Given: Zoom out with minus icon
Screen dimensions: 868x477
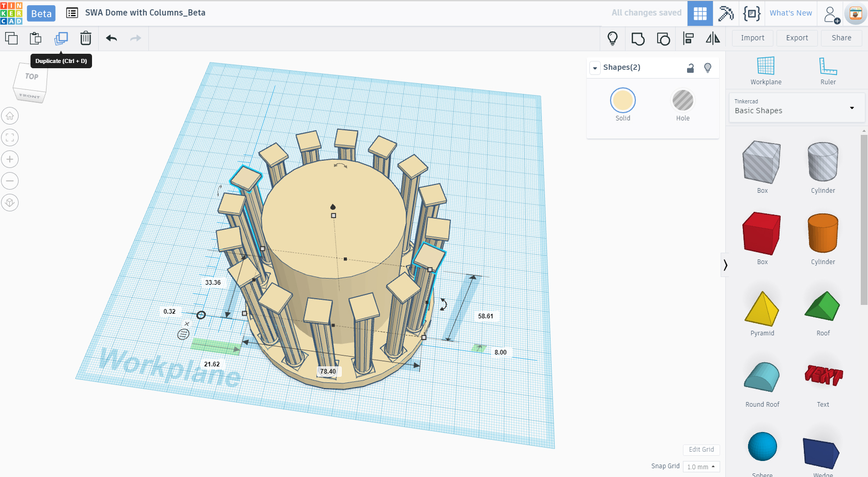Looking at the screenshot, I should tap(10, 181).
